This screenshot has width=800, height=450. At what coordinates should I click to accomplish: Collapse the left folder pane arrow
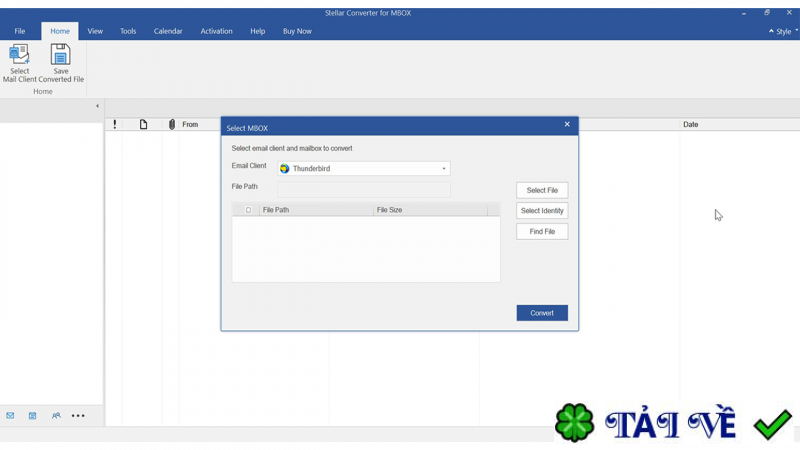(97, 106)
